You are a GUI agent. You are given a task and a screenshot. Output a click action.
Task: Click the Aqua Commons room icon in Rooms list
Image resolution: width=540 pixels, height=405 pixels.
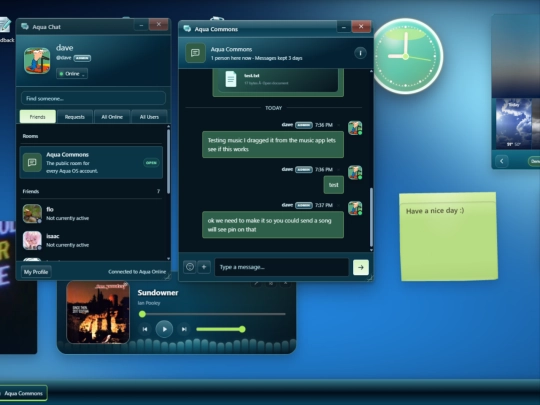coord(32,163)
